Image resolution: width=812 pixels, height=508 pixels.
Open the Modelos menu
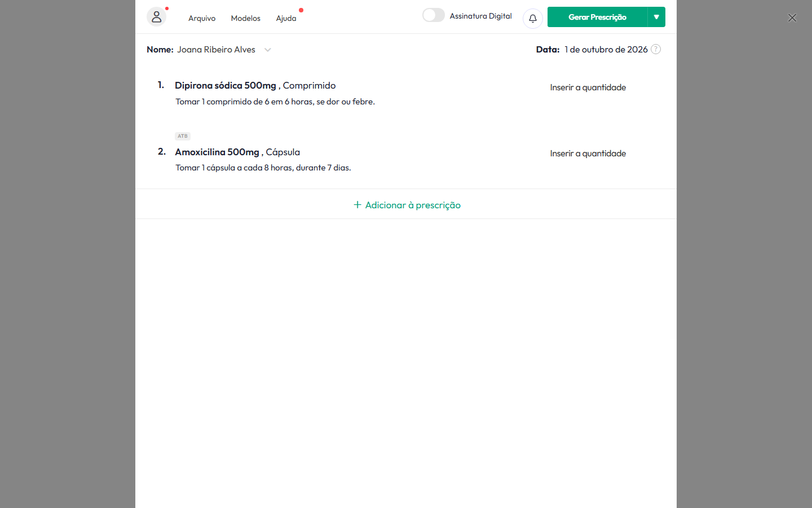[x=246, y=18]
